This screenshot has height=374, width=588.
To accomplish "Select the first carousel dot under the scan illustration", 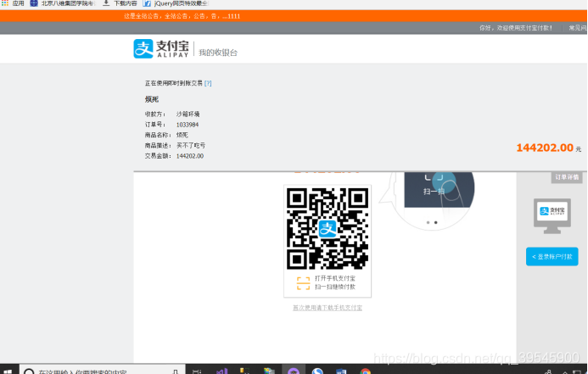I will click(428, 222).
